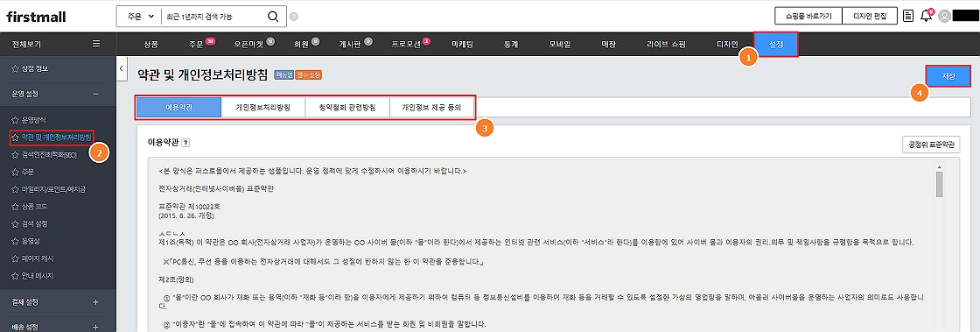Viewport: 980px width, 332px height.
Task: Expand the 결제 설정 sidebar section
Action: pos(95,302)
